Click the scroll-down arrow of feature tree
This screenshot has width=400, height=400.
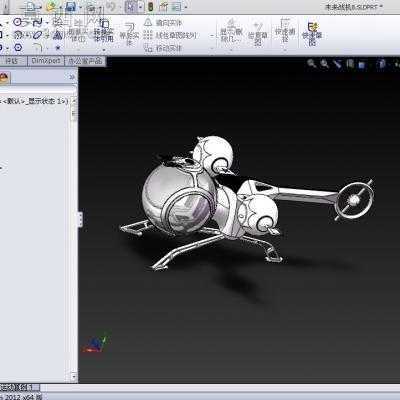[x=74, y=377]
